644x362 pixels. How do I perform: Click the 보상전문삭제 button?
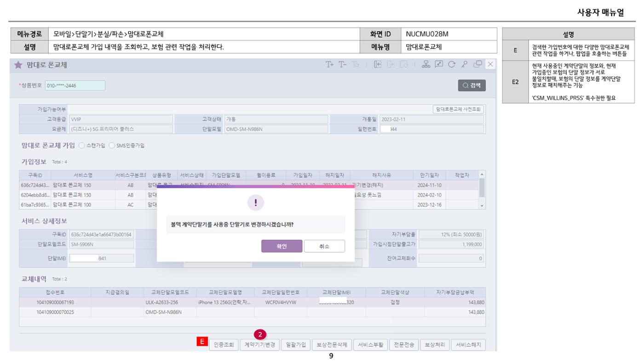pyautogui.click(x=332, y=345)
